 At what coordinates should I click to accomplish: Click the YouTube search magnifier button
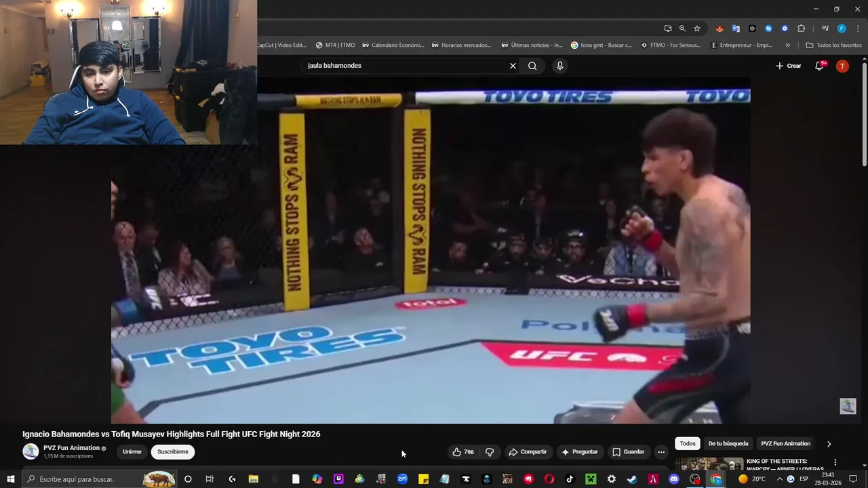(x=532, y=66)
